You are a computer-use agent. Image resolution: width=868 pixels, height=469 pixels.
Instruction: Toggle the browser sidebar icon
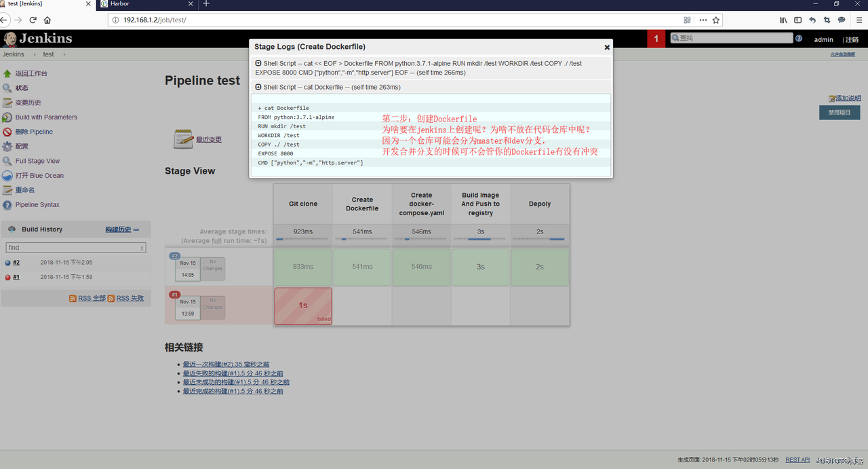(x=798, y=20)
